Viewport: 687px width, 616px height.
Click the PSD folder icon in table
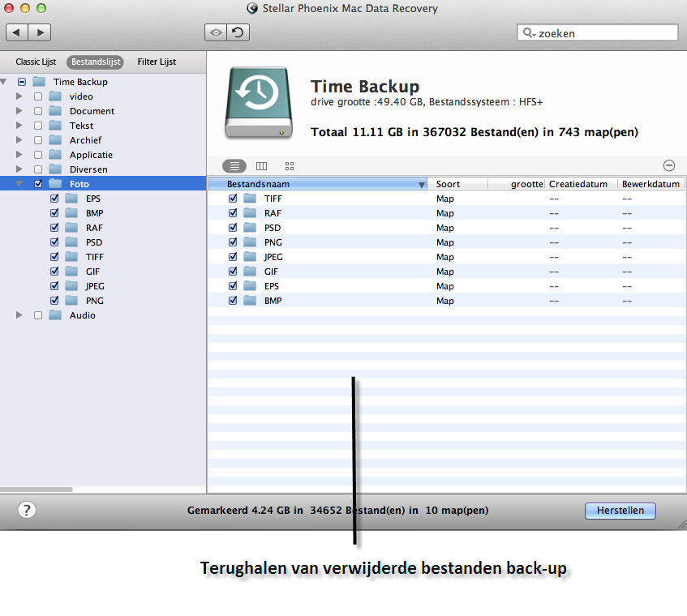click(x=250, y=228)
